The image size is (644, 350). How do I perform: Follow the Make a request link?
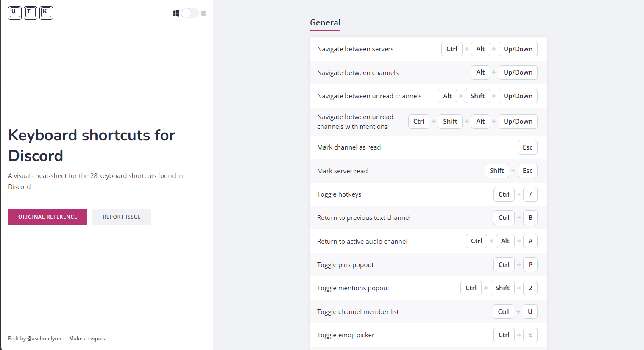pyautogui.click(x=88, y=339)
